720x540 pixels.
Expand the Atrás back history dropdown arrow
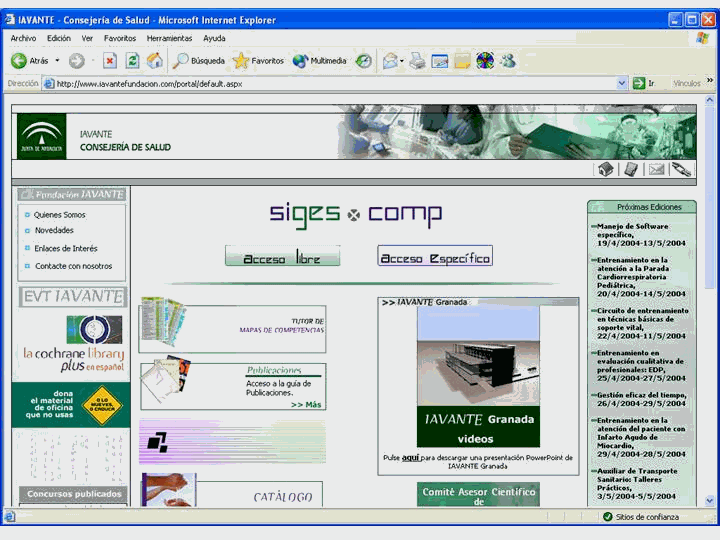pos(57,61)
